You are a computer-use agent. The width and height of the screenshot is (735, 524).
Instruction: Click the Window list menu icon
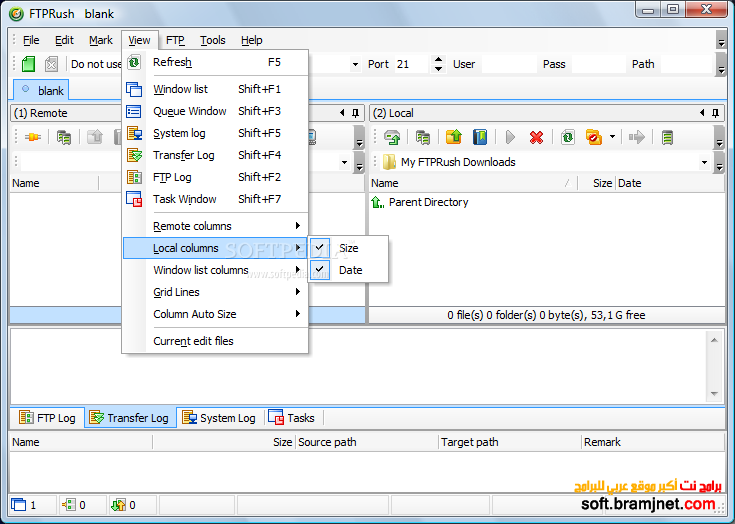[134, 89]
